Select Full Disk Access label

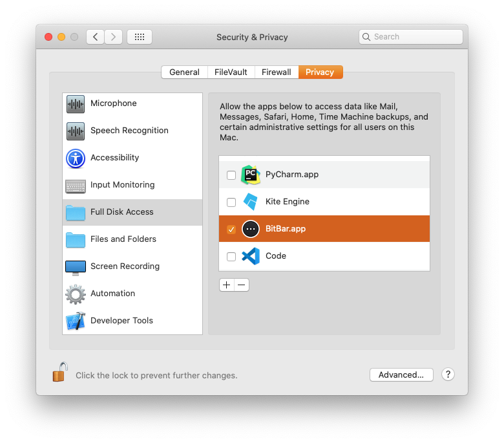[x=122, y=212]
